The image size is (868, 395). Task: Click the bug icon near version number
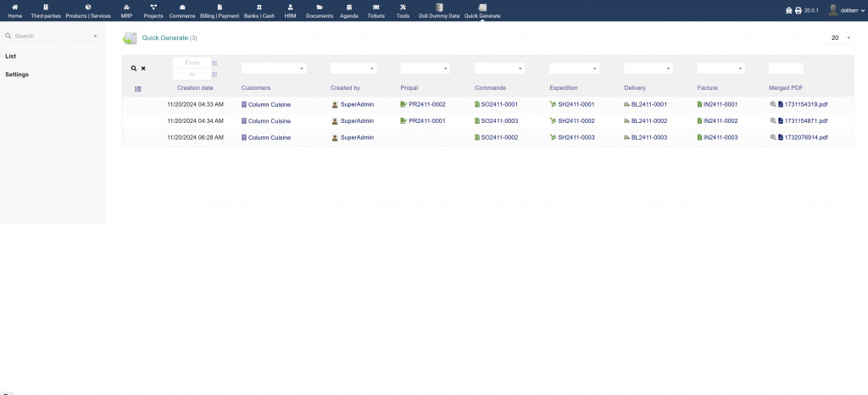pyautogui.click(x=787, y=10)
